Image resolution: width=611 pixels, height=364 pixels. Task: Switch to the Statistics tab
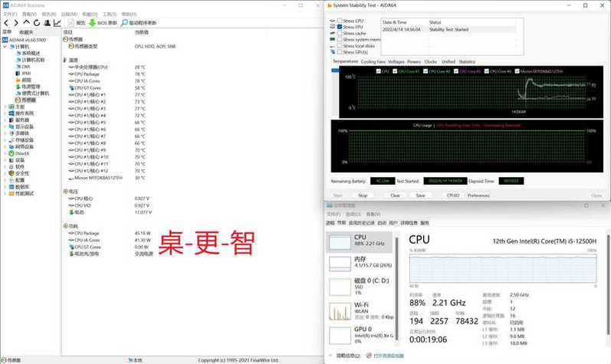pyautogui.click(x=467, y=62)
